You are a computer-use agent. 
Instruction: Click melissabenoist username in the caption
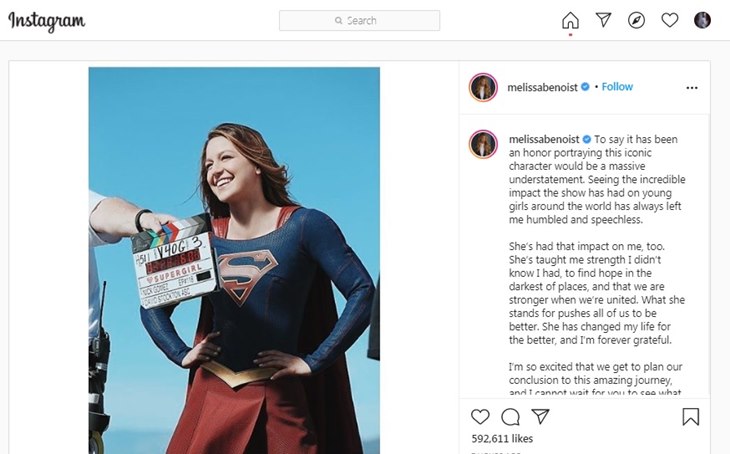click(544, 139)
